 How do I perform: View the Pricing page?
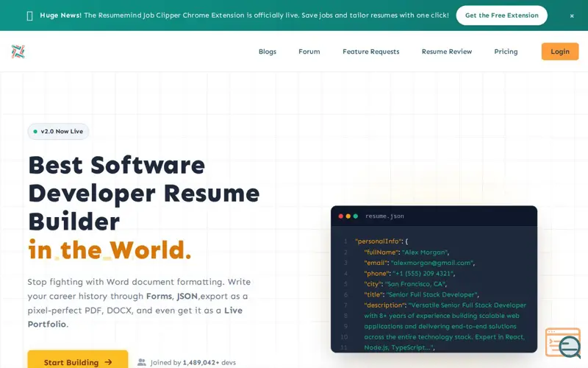tap(506, 52)
